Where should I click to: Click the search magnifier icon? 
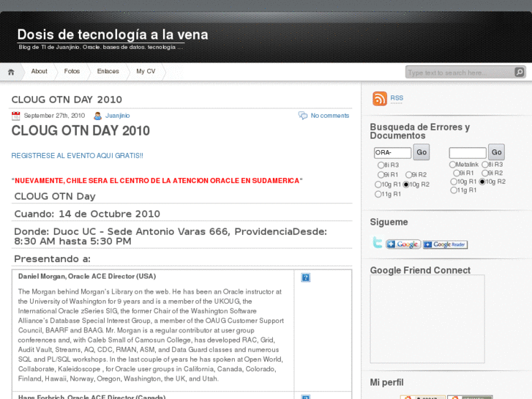pos(519,72)
